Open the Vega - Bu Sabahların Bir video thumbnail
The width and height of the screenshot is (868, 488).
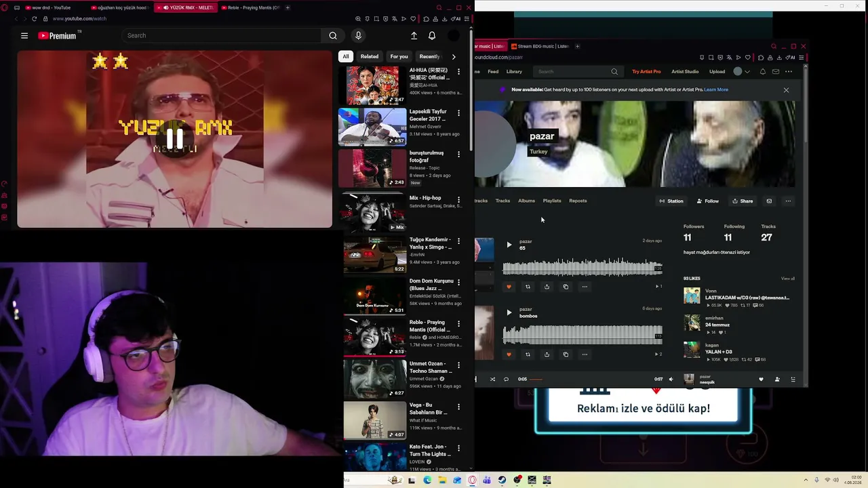tap(375, 420)
